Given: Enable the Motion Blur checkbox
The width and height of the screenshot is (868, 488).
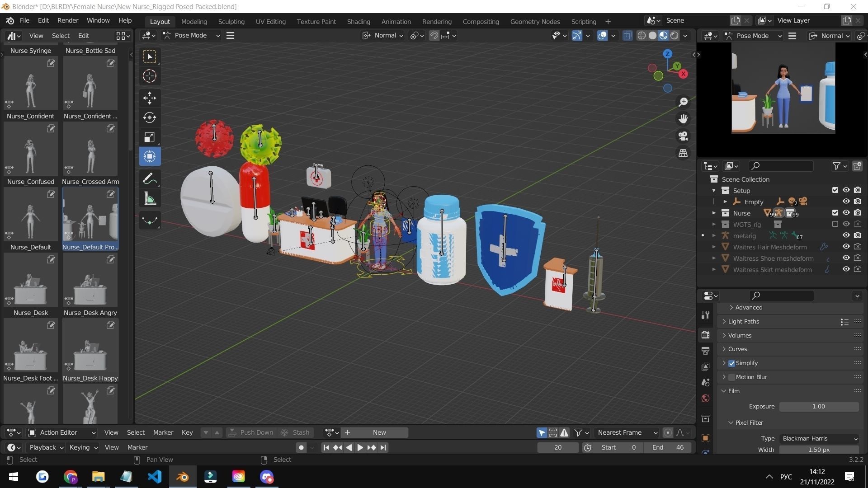Looking at the screenshot, I should 732,377.
